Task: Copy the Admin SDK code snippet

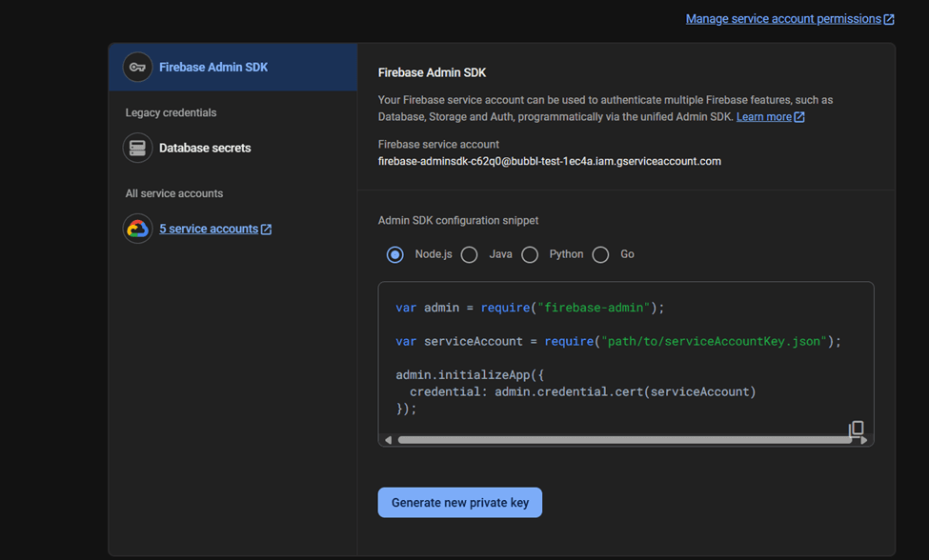Action: point(856,428)
